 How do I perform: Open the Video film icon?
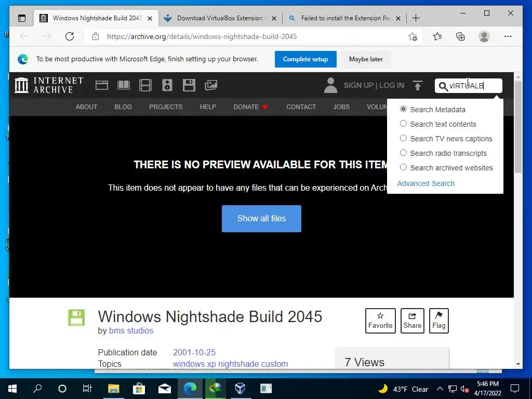click(x=145, y=85)
